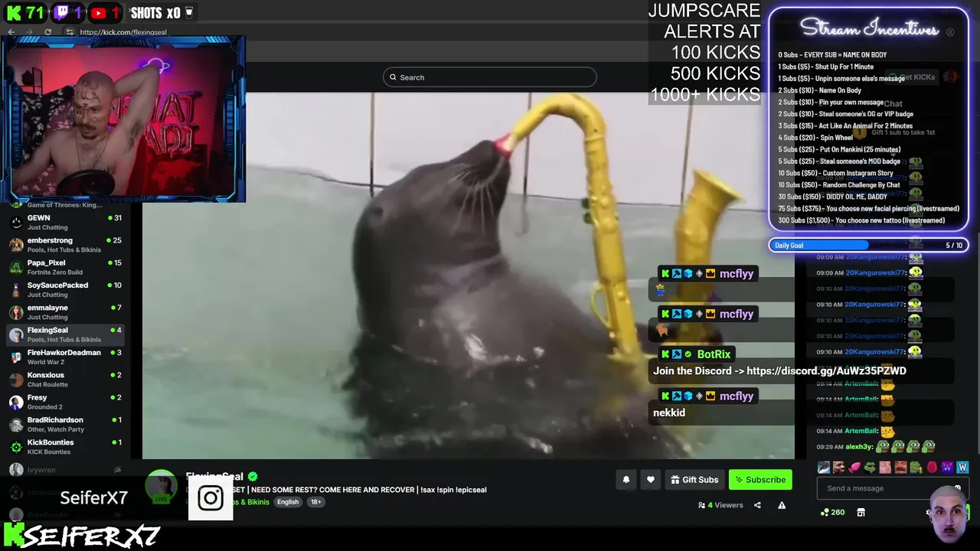This screenshot has height=551, width=980.
Task: Click emmalayne avatar in sidebar
Action: click(16, 312)
